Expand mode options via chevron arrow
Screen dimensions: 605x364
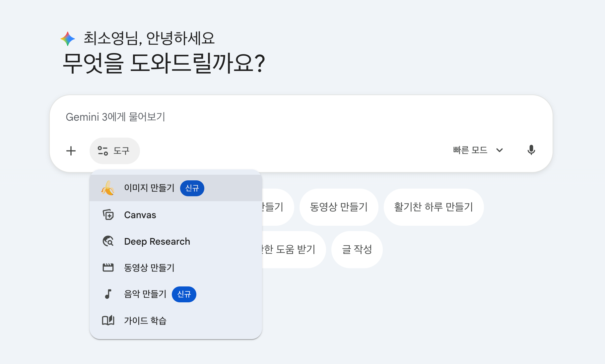pyautogui.click(x=500, y=150)
